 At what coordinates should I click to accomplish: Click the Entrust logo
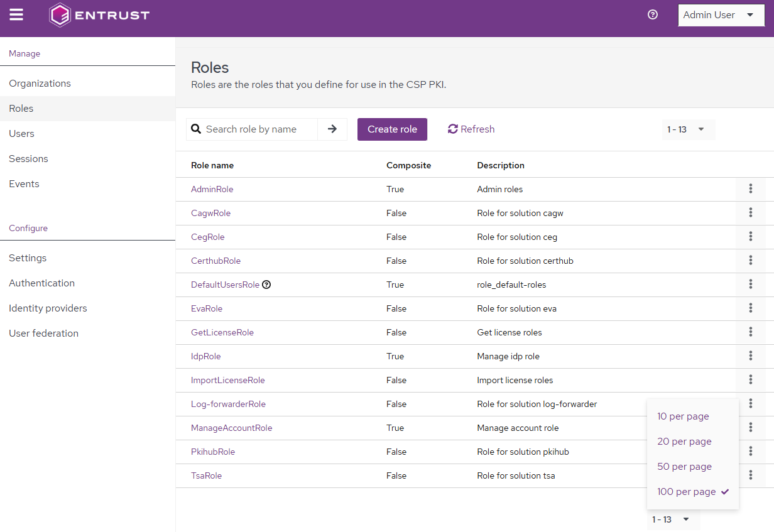100,15
